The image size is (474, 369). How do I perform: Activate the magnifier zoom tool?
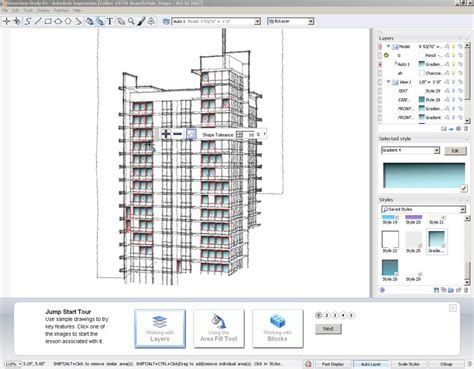pyautogui.click(x=131, y=21)
